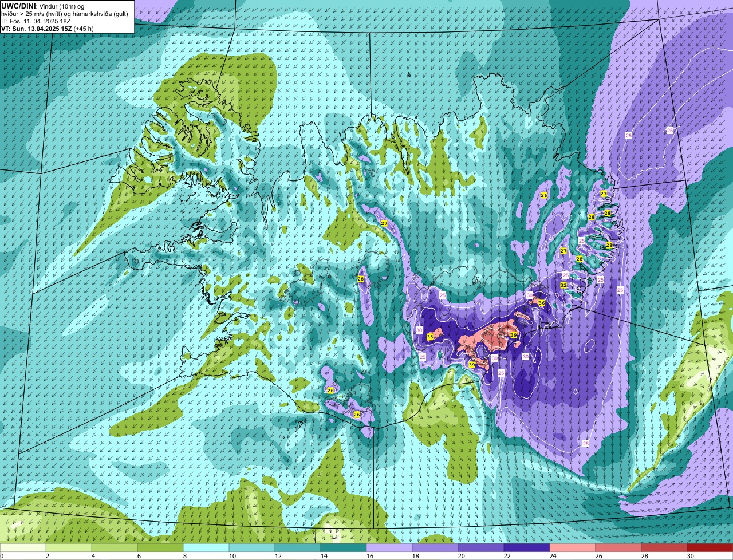Image resolution: width=733 pixels, height=560 pixels.
Task: Select the dark red colorbar swatch above 30
Action: [710, 547]
